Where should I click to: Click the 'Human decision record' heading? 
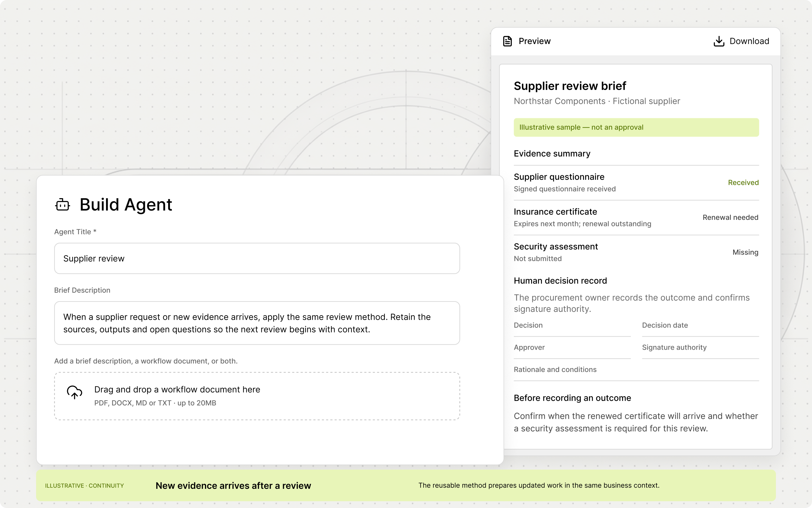coord(560,281)
